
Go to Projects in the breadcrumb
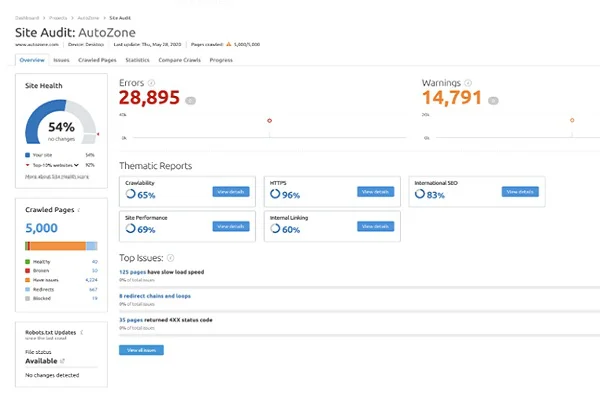[58, 18]
